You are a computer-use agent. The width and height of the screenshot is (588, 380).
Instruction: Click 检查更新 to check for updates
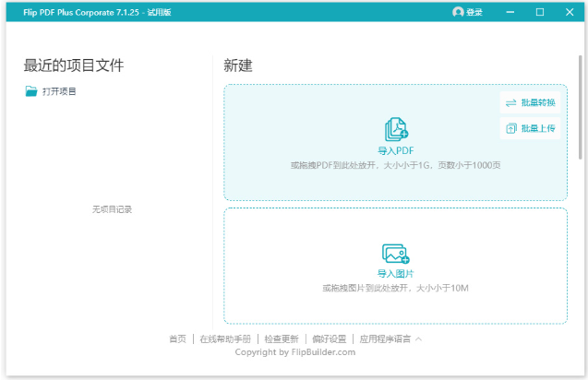(x=282, y=339)
